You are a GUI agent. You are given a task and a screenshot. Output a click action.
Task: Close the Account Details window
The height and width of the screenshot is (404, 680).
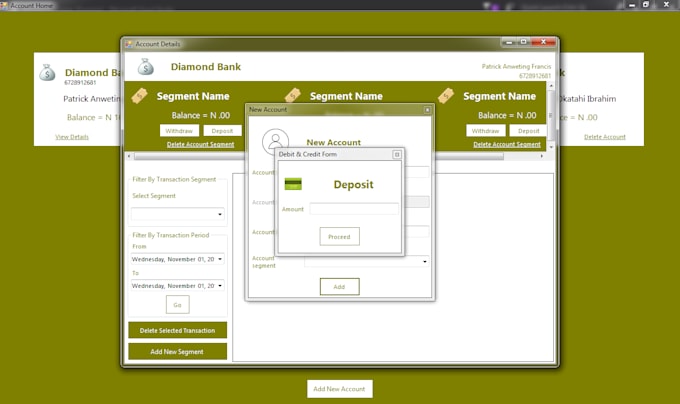click(x=543, y=42)
